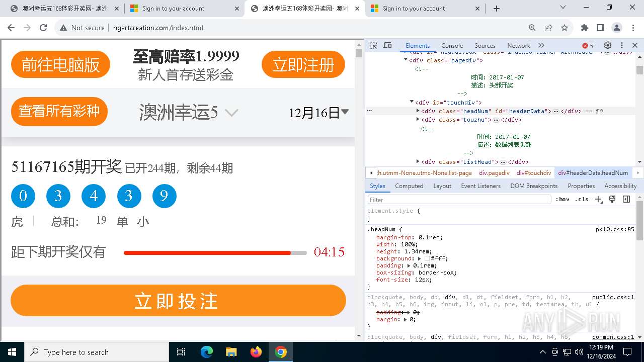Open Accessibility pane tab
The height and width of the screenshot is (362, 644).
tap(620, 186)
